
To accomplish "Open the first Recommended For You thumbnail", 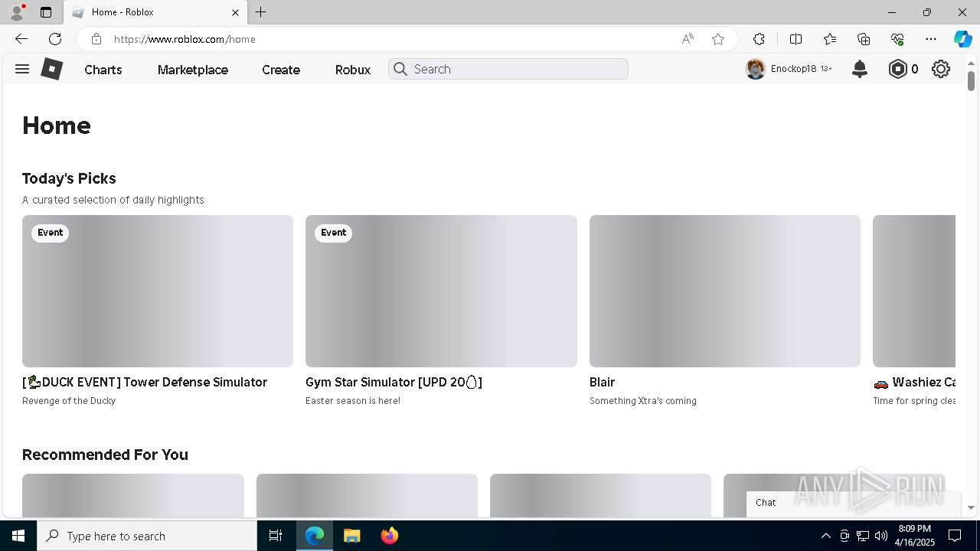I will tap(133, 495).
